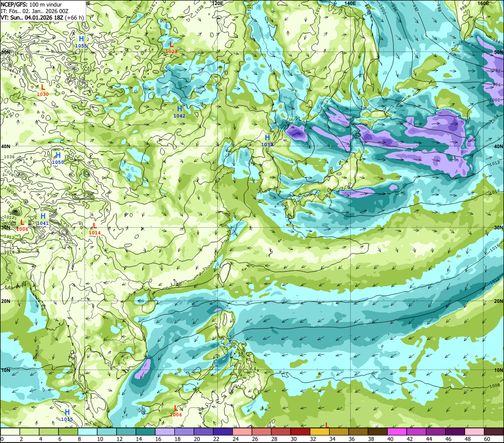Viewport: 504px width, 443px height.
Task: Click the 10N label on the right edge
Action: tap(498, 370)
